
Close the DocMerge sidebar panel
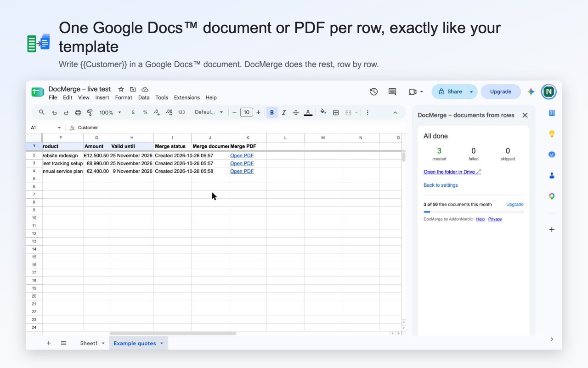(525, 115)
